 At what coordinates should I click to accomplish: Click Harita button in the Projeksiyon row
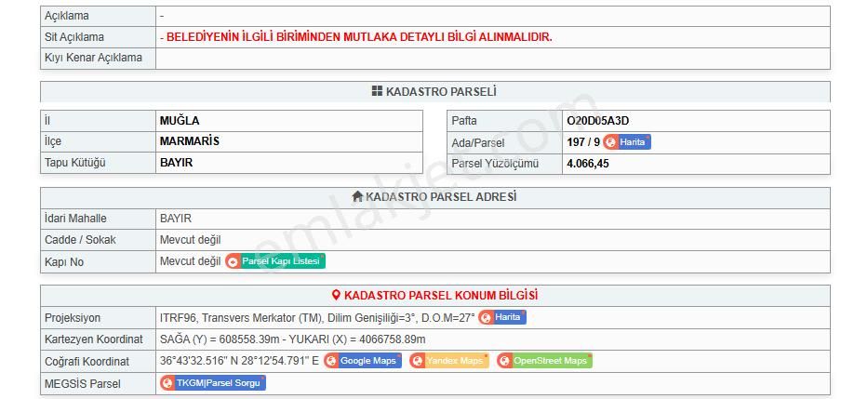(x=502, y=317)
